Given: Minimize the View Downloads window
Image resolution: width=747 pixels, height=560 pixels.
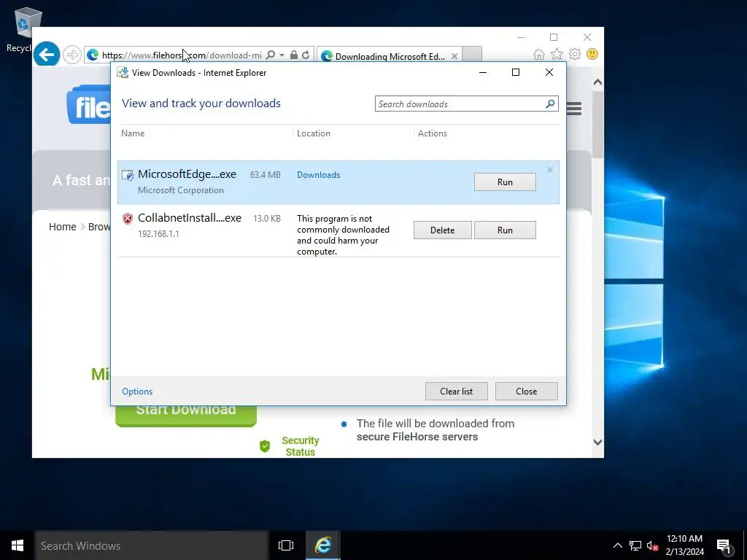Looking at the screenshot, I should click(483, 72).
